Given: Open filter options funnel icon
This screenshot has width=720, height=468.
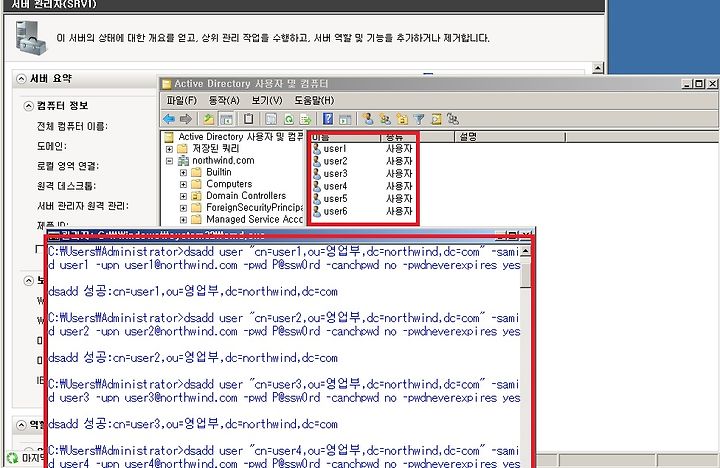Looking at the screenshot, I should coord(419,119).
